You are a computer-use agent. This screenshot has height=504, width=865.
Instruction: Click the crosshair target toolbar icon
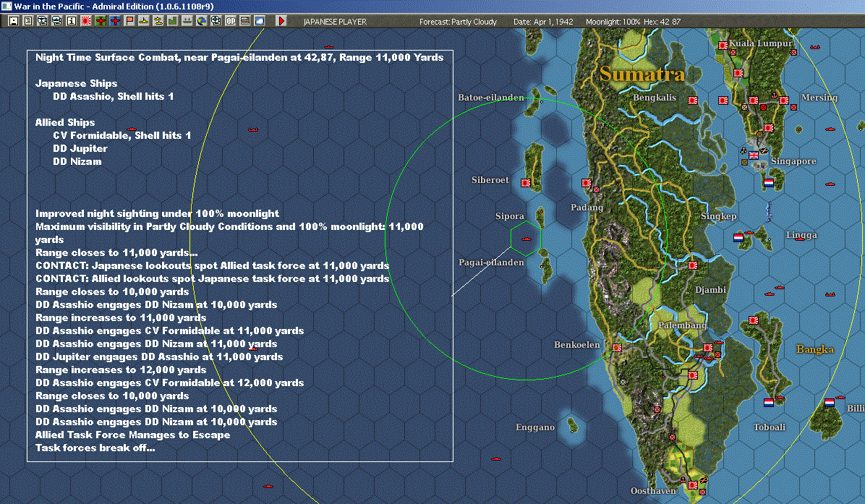point(216,21)
